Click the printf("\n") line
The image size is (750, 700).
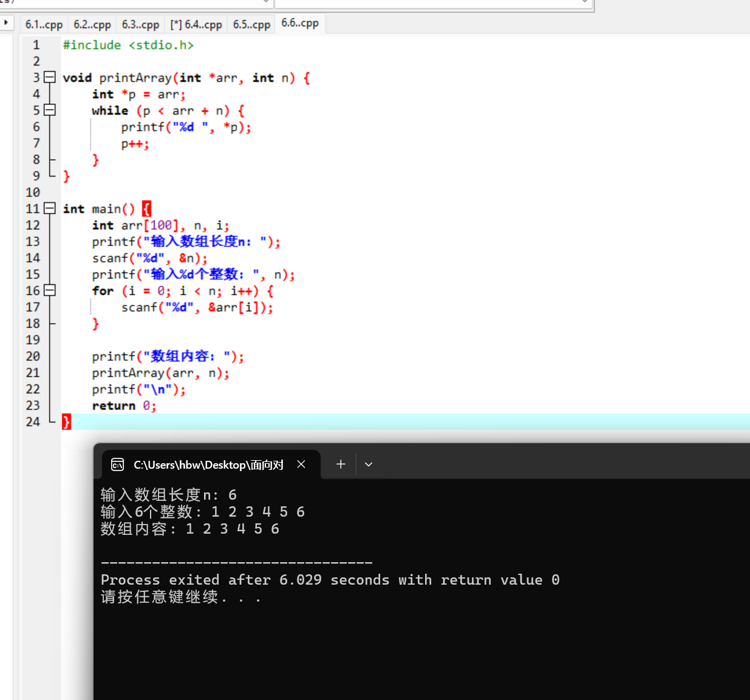click(x=139, y=389)
